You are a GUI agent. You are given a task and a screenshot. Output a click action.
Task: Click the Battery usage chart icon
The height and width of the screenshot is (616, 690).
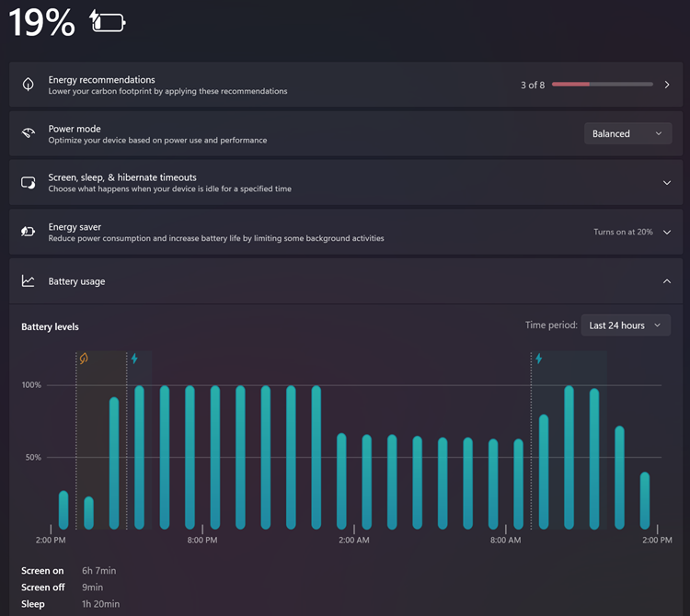pos(29,281)
